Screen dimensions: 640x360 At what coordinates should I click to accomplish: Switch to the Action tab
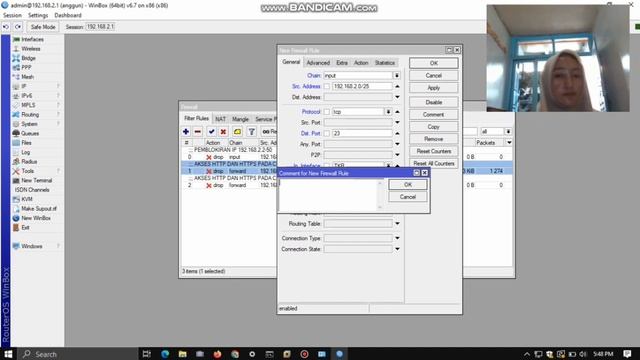click(x=361, y=63)
